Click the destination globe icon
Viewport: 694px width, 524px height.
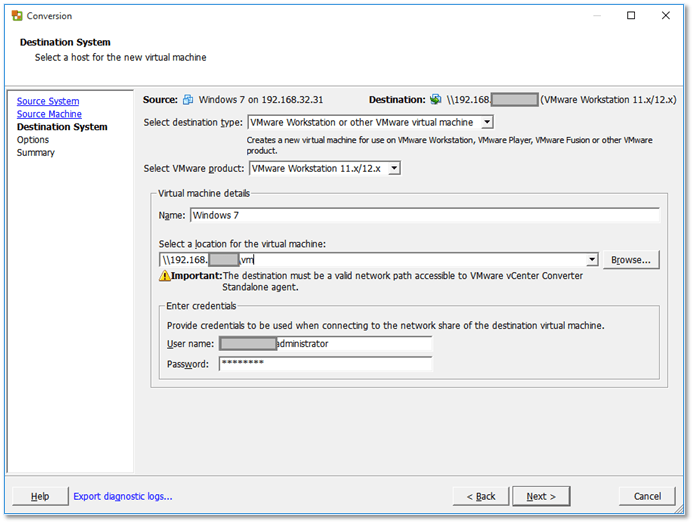click(436, 100)
